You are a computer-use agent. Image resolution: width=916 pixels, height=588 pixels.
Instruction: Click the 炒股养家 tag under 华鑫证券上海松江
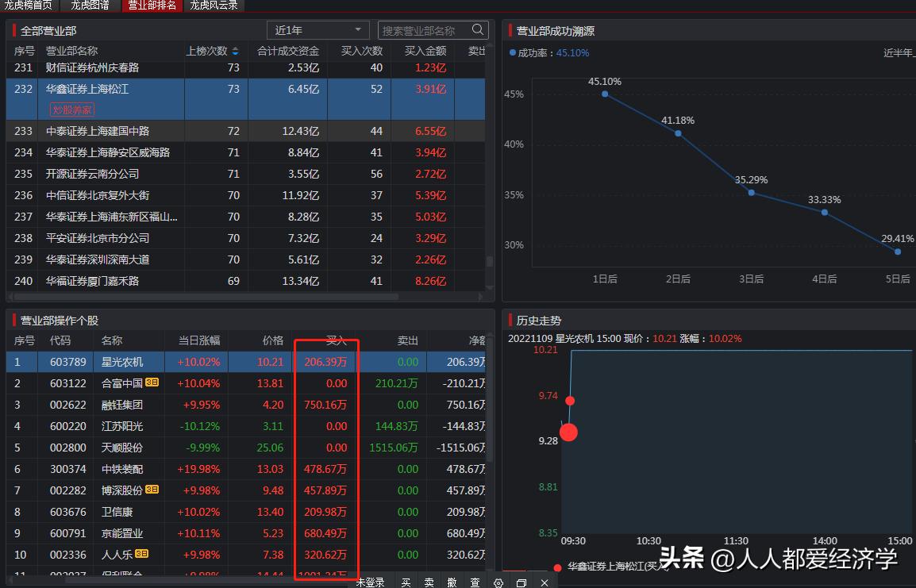72,110
